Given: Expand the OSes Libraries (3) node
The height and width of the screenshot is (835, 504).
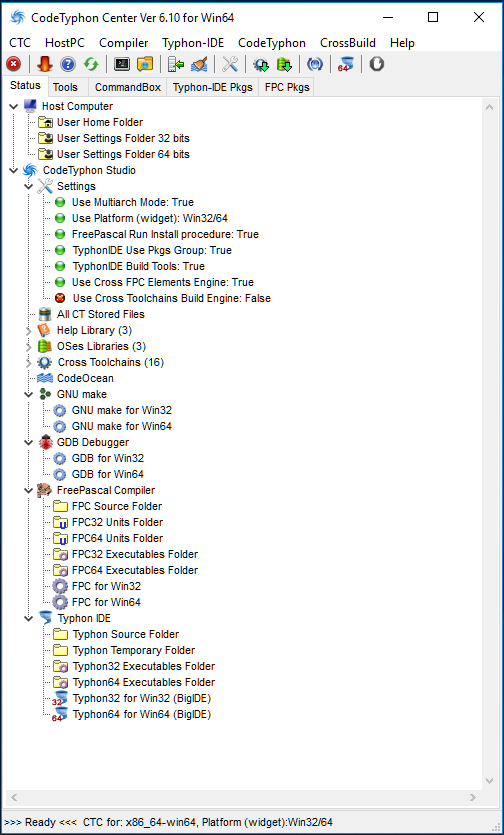Looking at the screenshot, I should [29, 346].
